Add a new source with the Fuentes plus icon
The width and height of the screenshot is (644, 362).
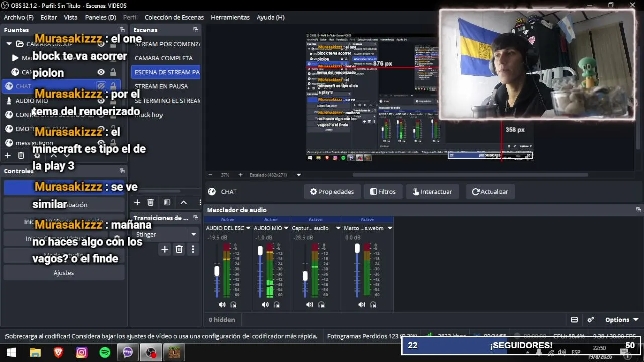click(x=8, y=156)
